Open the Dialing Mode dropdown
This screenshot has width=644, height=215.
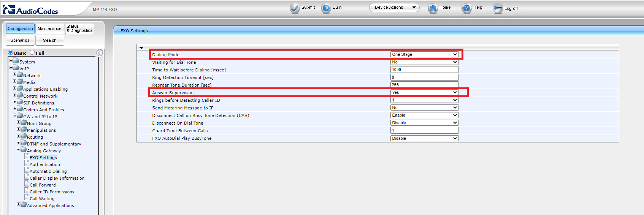click(x=424, y=54)
